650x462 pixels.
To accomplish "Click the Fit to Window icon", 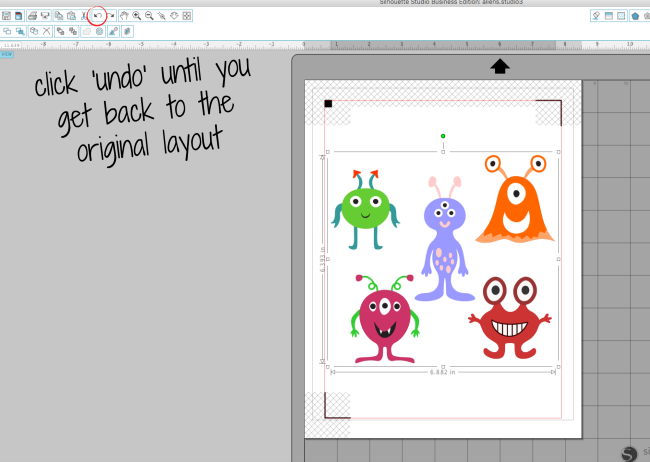I will pos(187,16).
